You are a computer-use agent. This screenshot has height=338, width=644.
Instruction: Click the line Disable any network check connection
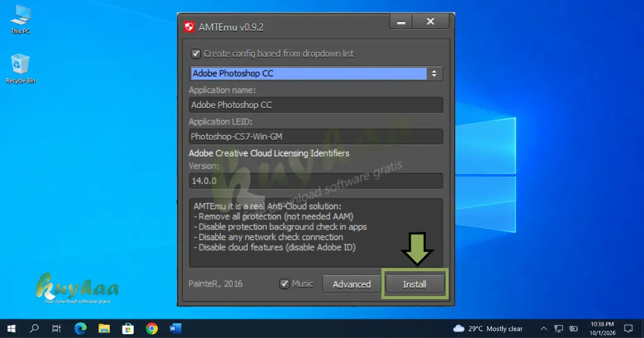pos(268,237)
